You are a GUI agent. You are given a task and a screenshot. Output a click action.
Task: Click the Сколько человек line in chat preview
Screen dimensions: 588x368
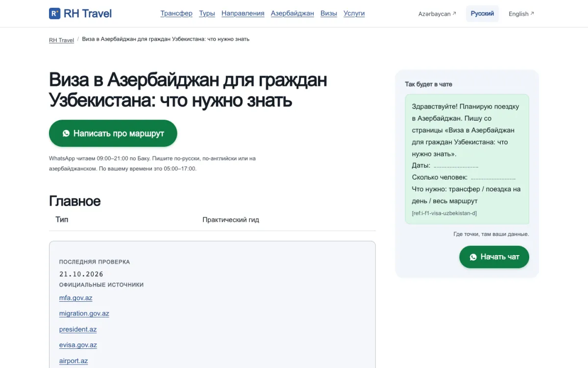coord(464,177)
